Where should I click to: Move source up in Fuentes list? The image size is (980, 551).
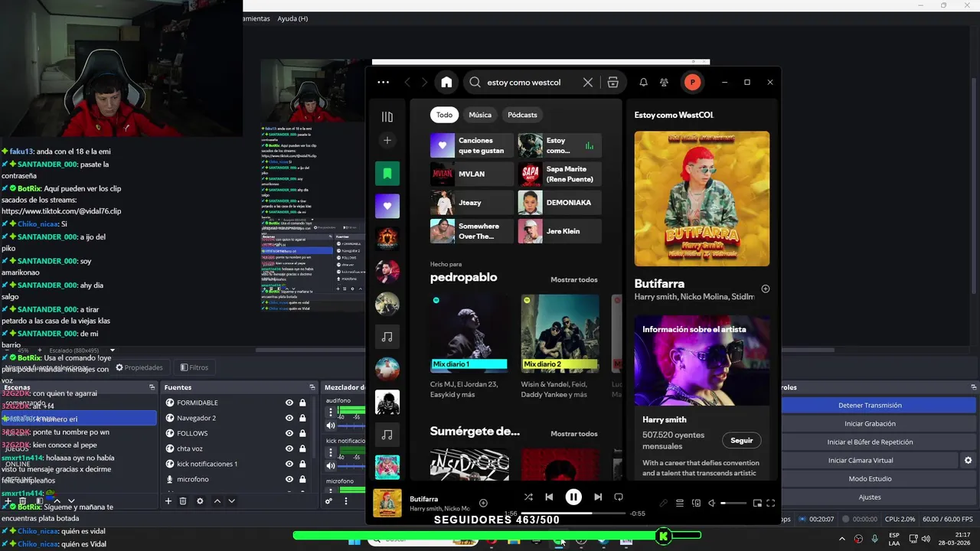[x=217, y=501]
